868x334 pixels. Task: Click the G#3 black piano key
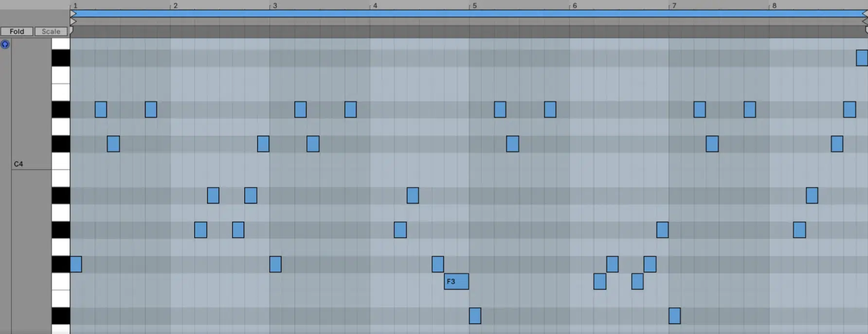pyautogui.click(x=61, y=230)
